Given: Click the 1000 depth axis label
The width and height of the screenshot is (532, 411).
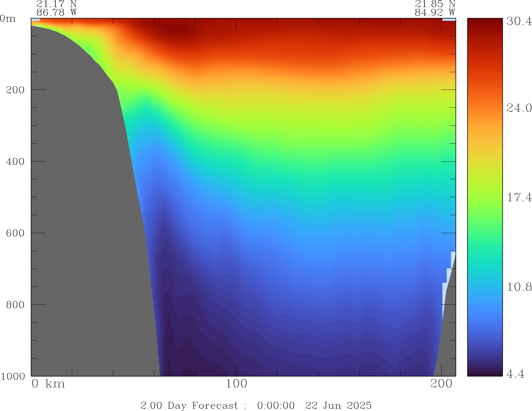Looking at the screenshot, I should pos(13,376).
